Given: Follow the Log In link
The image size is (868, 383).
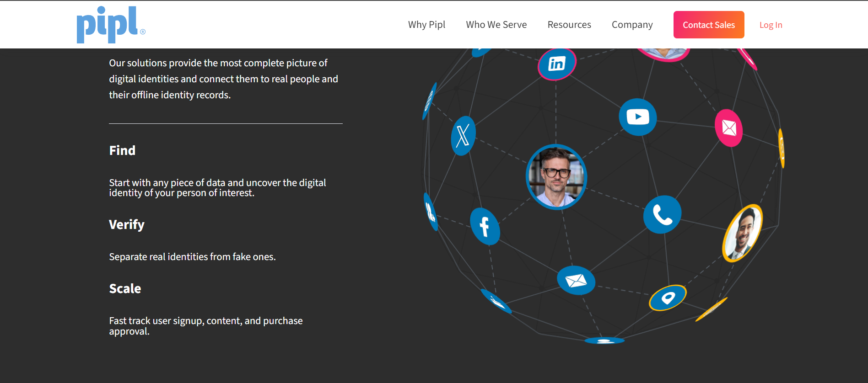Looking at the screenshot, I should pos(771,25).
